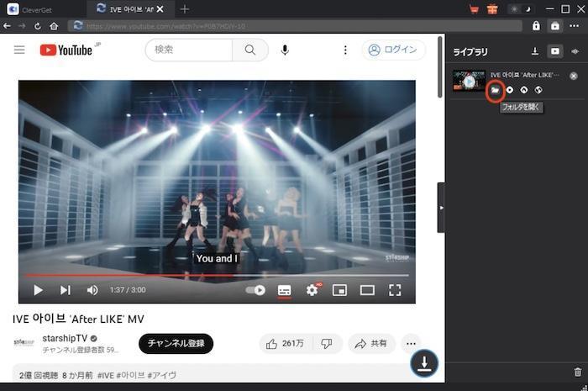Play the downloaded After LIKE thumbnail in Library
The width and height of the screenshot is (588, 391).
(x=469, y=81)
